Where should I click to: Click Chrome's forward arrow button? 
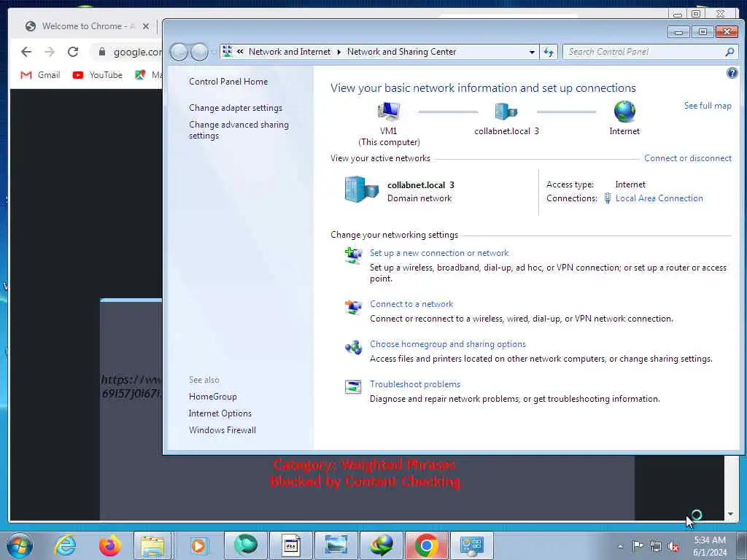[50, 52]
